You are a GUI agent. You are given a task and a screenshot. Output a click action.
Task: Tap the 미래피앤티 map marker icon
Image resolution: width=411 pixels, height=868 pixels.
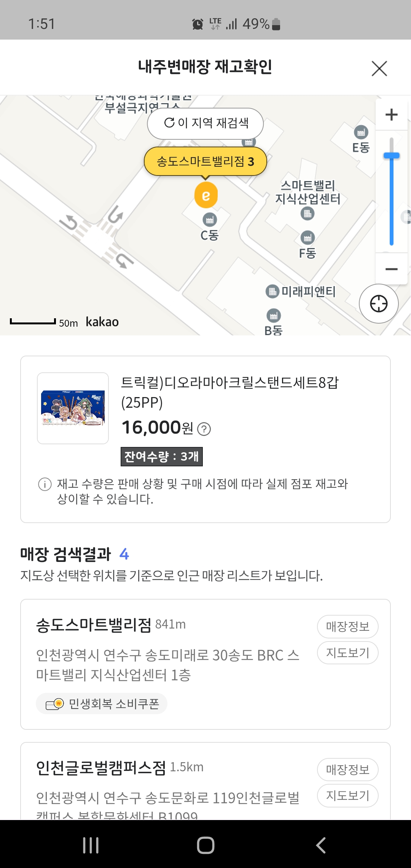pos(272,292)
